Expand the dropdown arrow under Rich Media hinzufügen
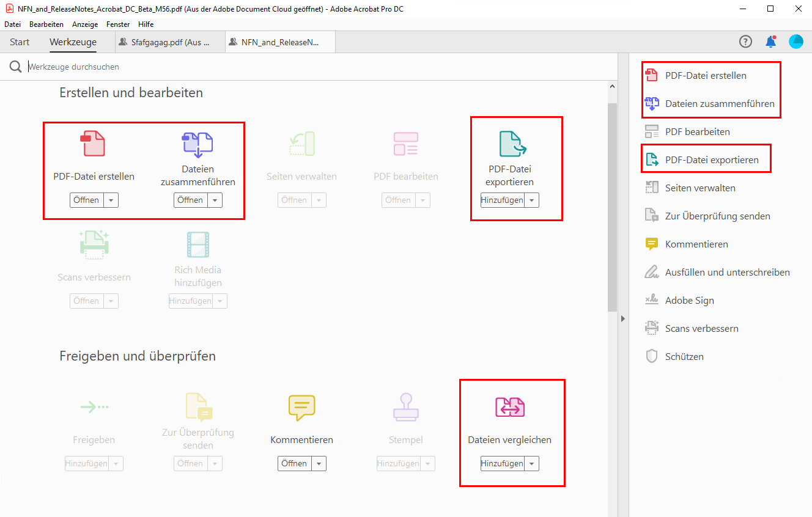Image resolution: width=812 pixels, height=517 pixels. (x=220, y=301)
